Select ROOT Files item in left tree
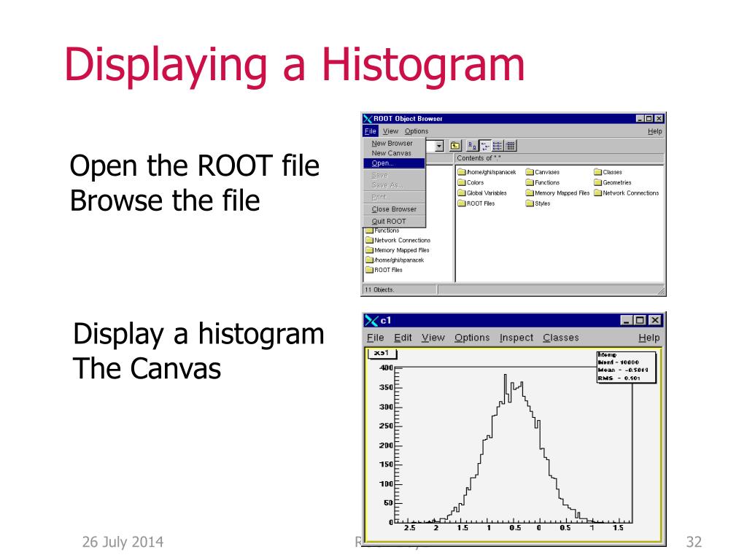The image size is (747, 560). click(x=384, y=270)
